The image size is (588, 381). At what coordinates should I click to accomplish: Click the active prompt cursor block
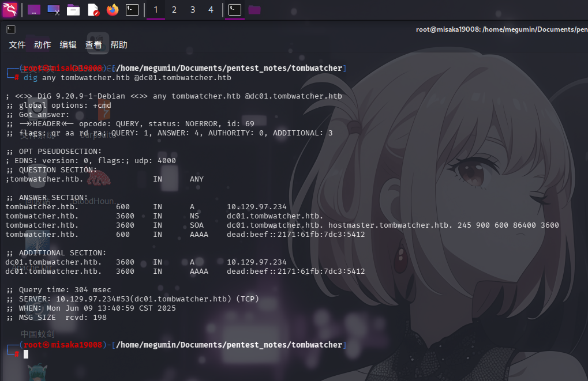point(26,354)
